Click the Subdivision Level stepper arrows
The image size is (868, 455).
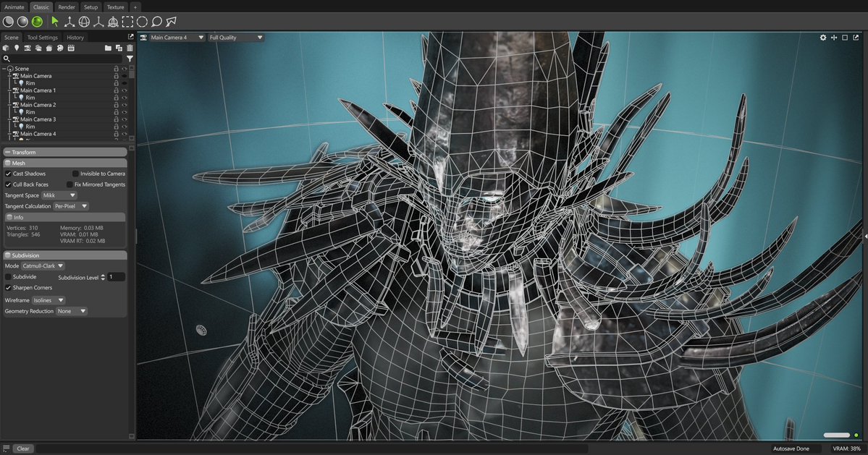click(103, 277)
